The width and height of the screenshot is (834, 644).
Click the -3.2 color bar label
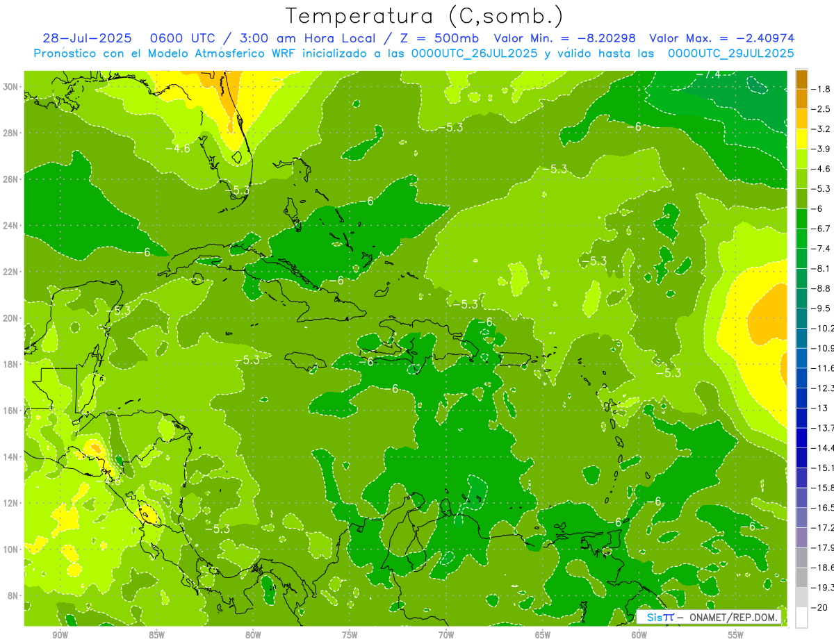point(821,129)
